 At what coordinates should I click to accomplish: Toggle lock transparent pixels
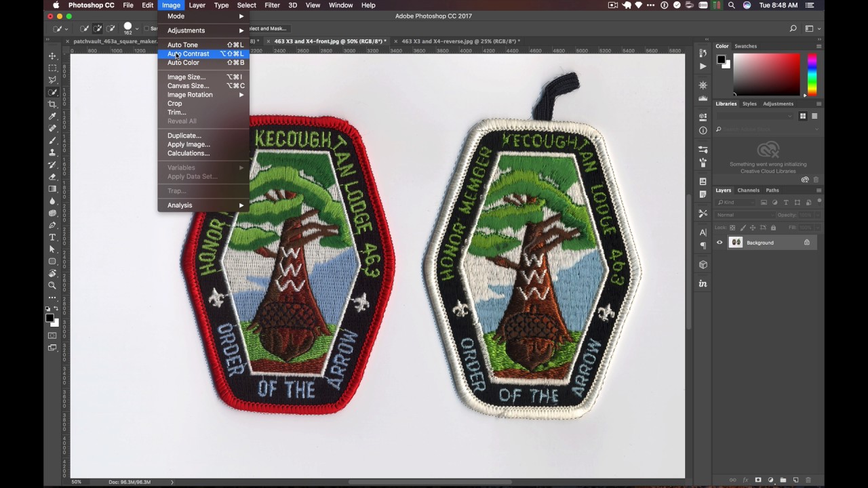pos(732,228)
